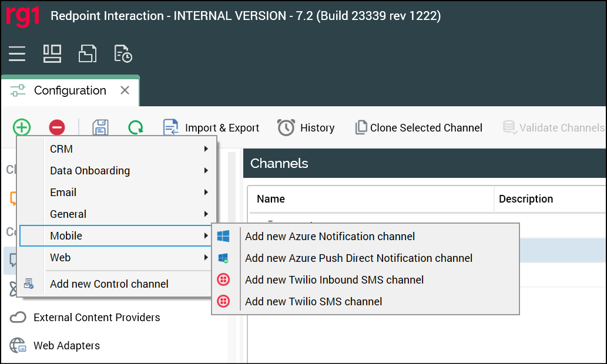Click the green add channel plus icon
This screenshot has height=364, width=607.
[x=22, y=127]
